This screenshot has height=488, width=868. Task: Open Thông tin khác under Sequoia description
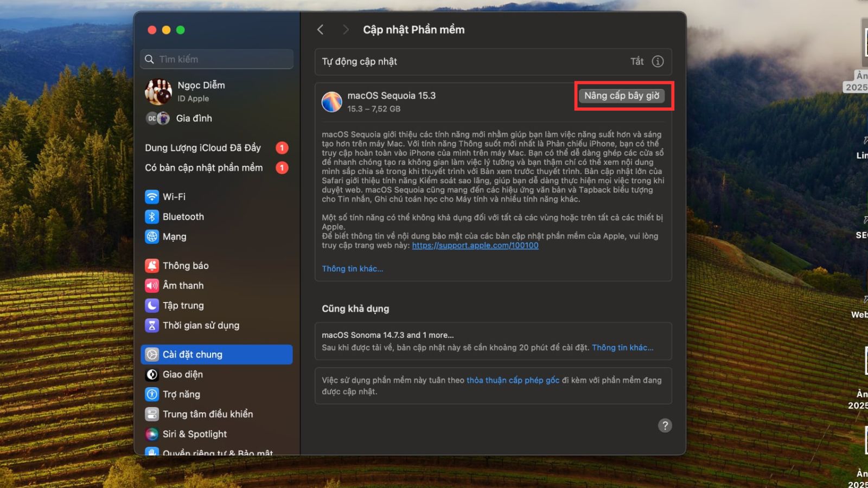(353, 268)
